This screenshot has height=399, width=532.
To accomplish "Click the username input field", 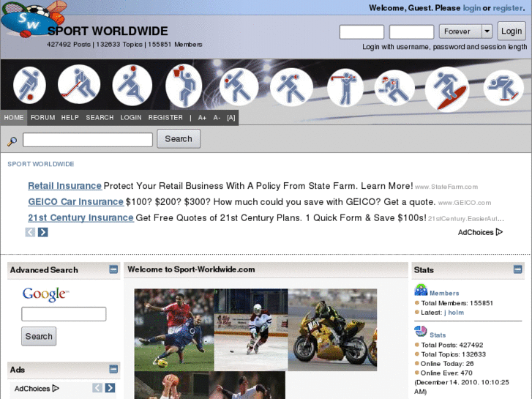I will pos(361,32).
